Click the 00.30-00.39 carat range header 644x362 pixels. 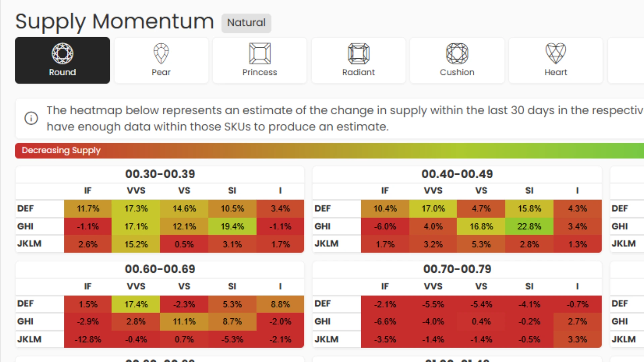(x=160, y=174)
